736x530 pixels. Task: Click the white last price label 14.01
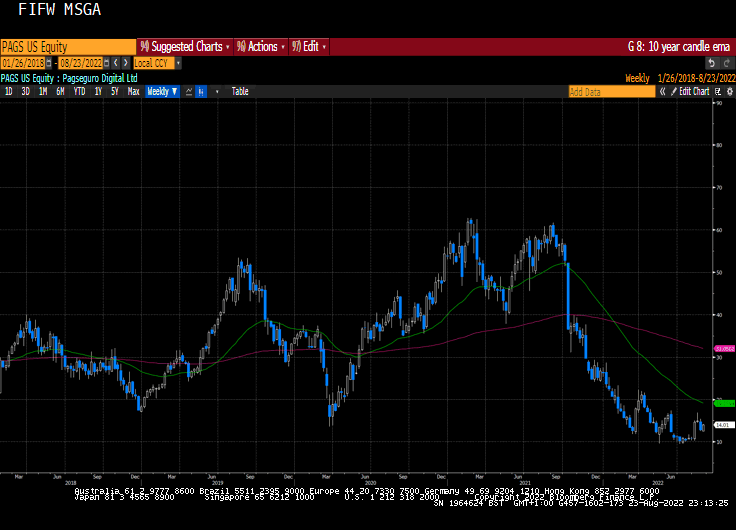[723, 425]
